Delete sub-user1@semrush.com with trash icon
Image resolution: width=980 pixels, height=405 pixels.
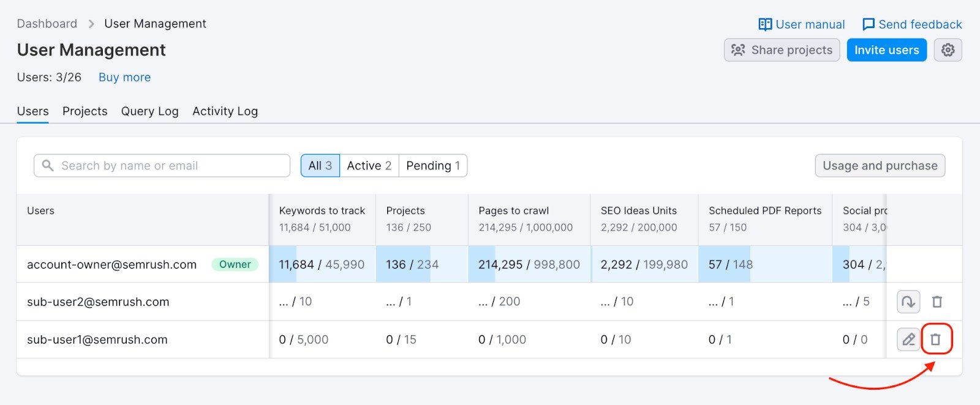(x=935, y=339)
